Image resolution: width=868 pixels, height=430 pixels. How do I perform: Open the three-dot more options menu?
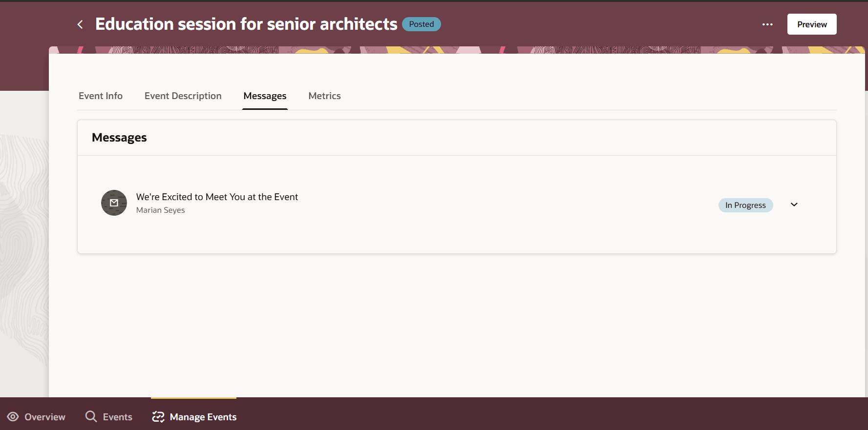(767, 24)
